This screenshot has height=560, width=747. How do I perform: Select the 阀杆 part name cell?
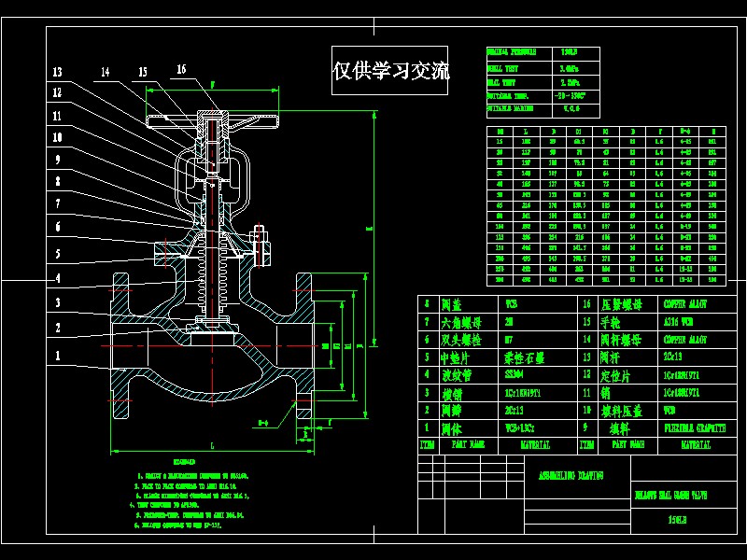coord(611,357)
